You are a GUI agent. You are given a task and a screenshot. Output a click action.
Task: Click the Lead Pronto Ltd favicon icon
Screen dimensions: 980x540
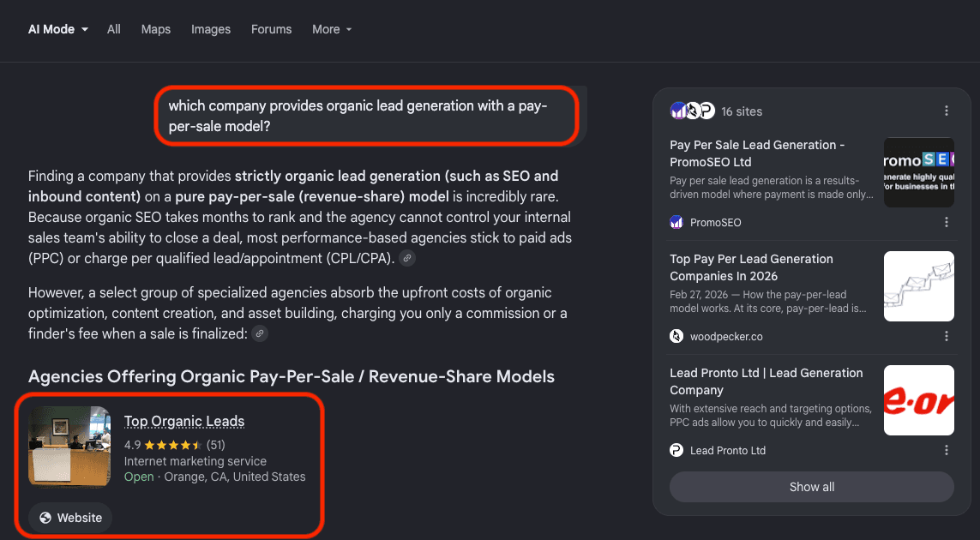tap(676, 450)
